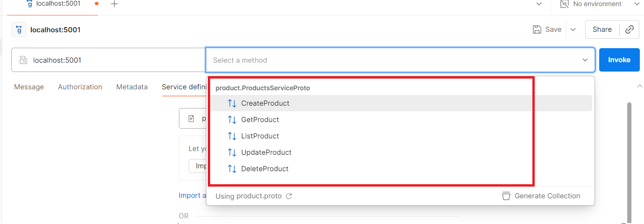Click the No environment icon
Image resolution: width=644 pixels, height=224 pixels.
click(x=564, y=4)
